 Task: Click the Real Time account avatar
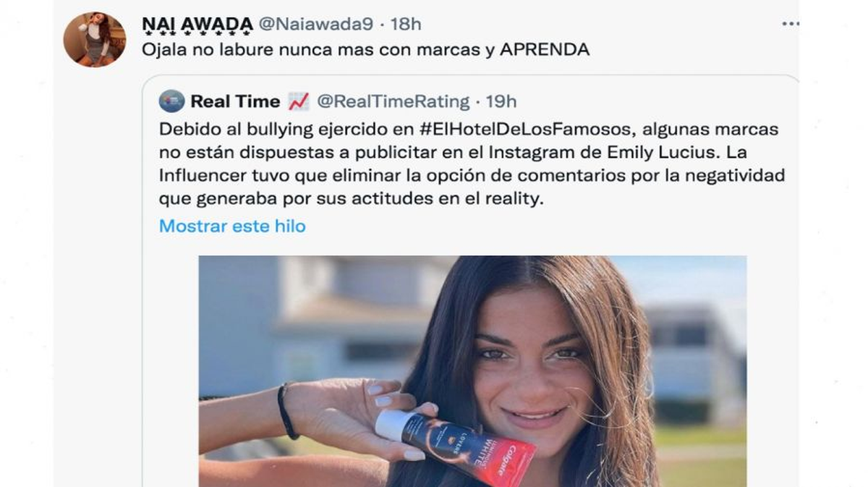point(172,101)
